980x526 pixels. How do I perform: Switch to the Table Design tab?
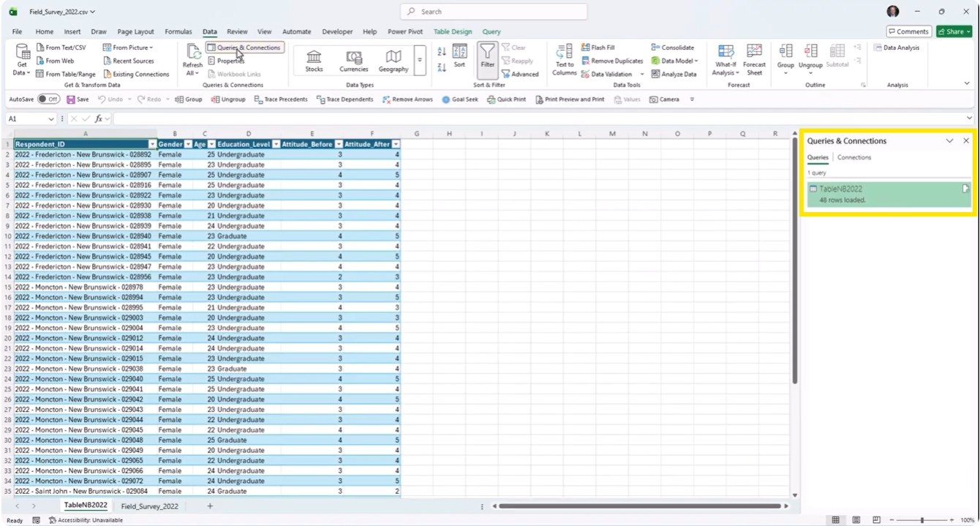(x=453, y=31)
